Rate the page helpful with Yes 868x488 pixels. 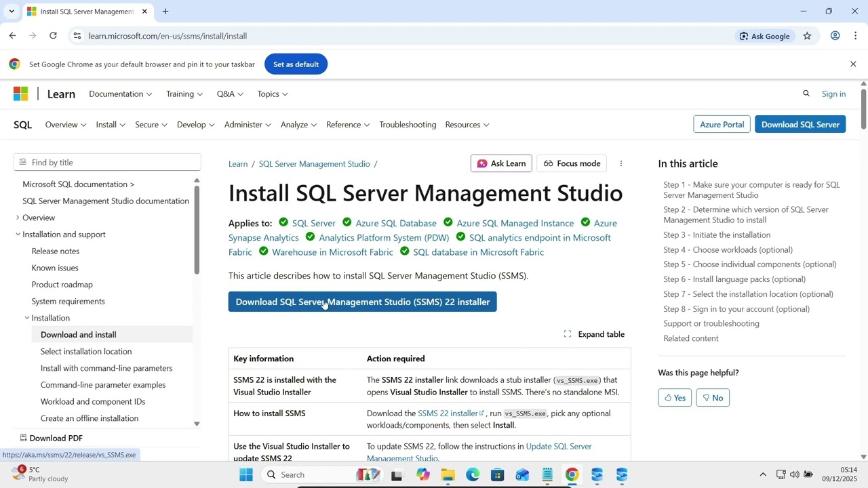[x=675, y=398]
